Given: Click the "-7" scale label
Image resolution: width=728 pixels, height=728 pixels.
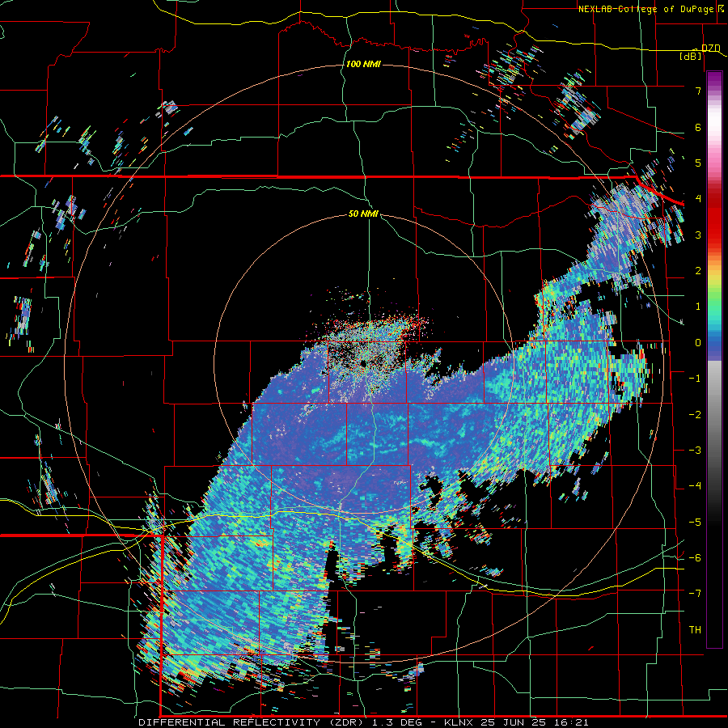Looking at the screenshot, I should [x=695, y=594].
